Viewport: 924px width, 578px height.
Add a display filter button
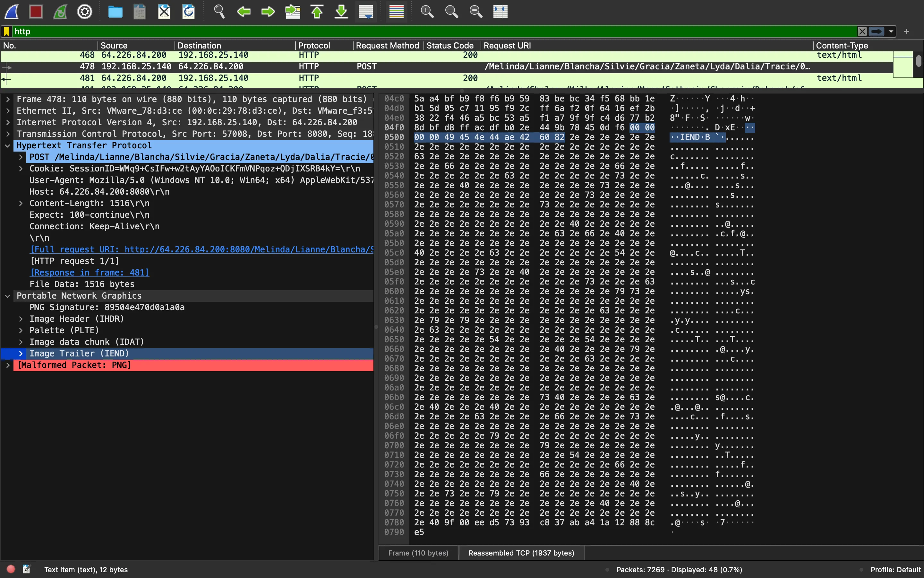tap(907, 31)
